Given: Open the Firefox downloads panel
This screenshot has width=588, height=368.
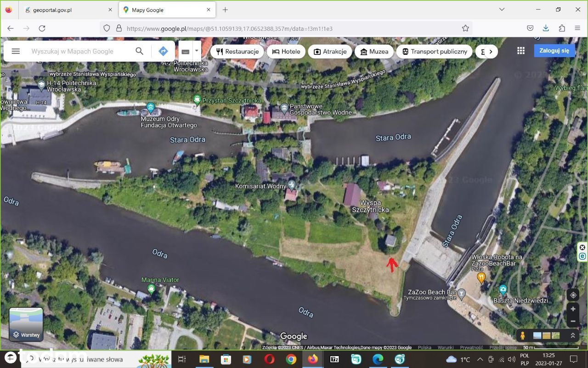Looking at the screenshot, I should pos(546,28).
